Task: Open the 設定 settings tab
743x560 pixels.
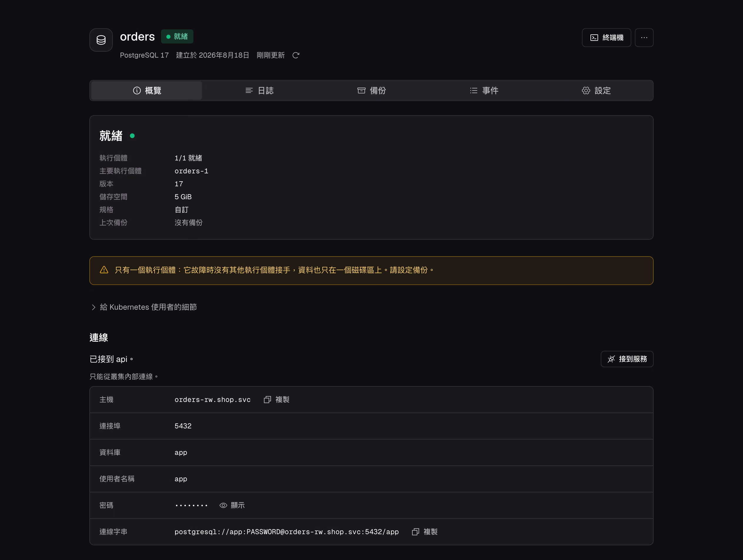Action: tap(596, 91)
